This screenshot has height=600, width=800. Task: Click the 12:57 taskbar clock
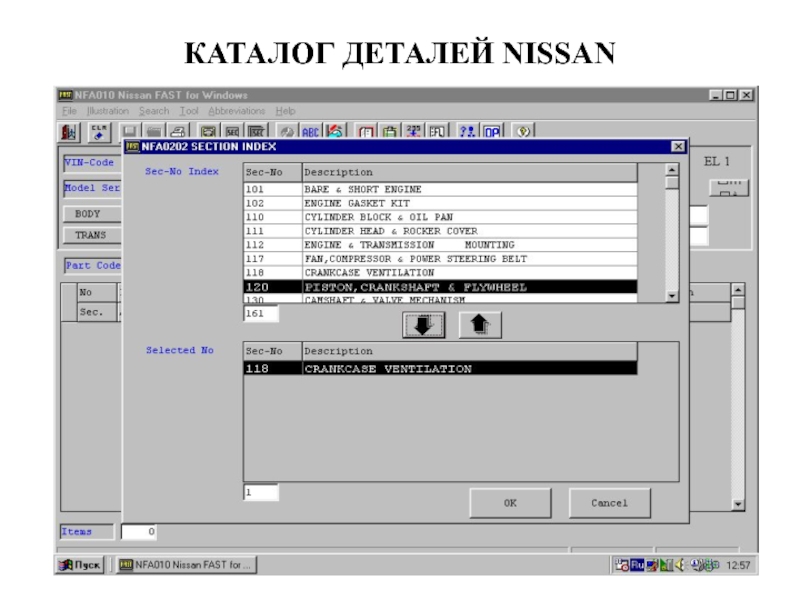point(738,565)
